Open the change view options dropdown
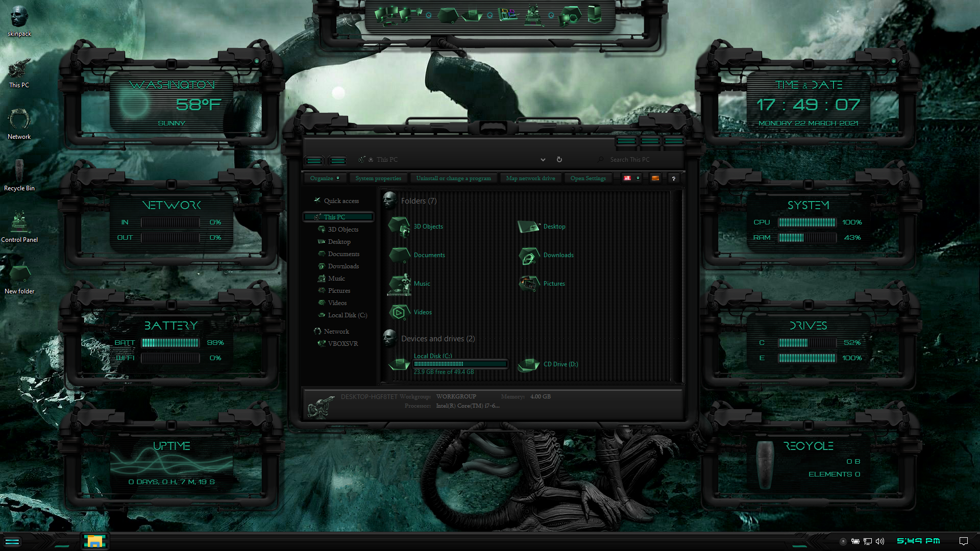The width and height of the screenshot is (980, 551). (638, 178)
